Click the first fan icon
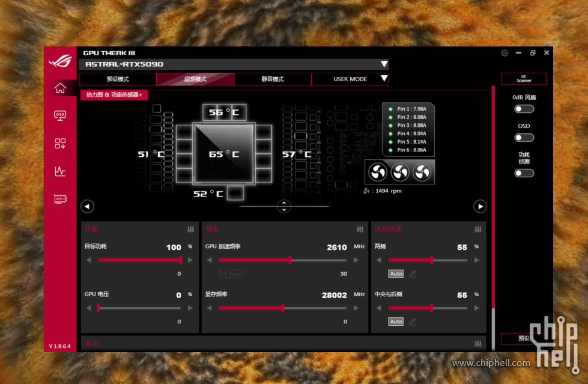Screen dimensions: 588x384 click(378, 172)
